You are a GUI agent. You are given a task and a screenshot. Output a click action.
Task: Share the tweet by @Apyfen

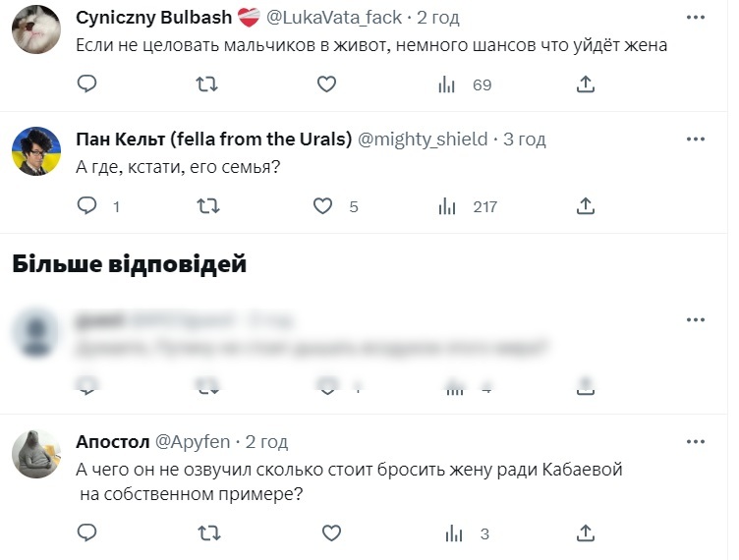pyautogui.click(x=586, y=533)
